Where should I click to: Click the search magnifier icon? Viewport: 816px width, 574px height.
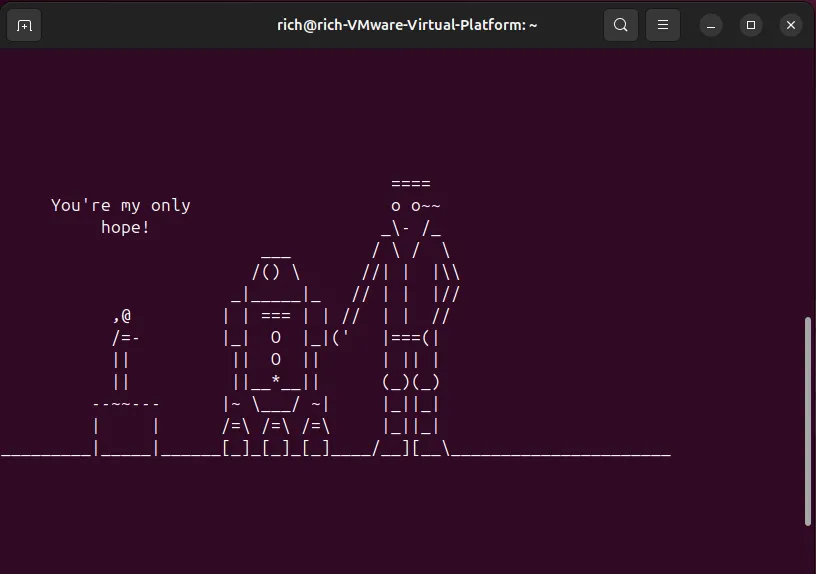621,25
